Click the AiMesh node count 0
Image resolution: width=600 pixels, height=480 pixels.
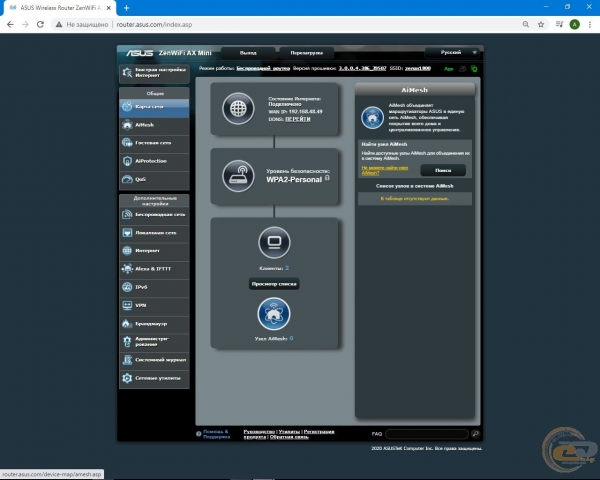291,338
